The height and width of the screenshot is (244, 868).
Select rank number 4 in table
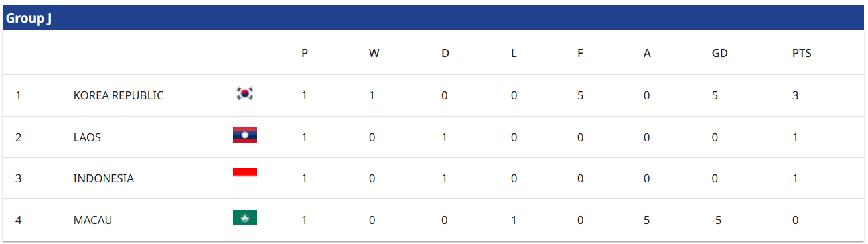click(x=19, y=220)
